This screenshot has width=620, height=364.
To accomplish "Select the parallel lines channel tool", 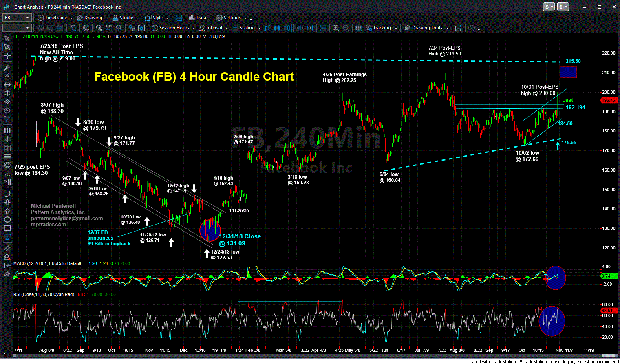I will tap(7, 101).
